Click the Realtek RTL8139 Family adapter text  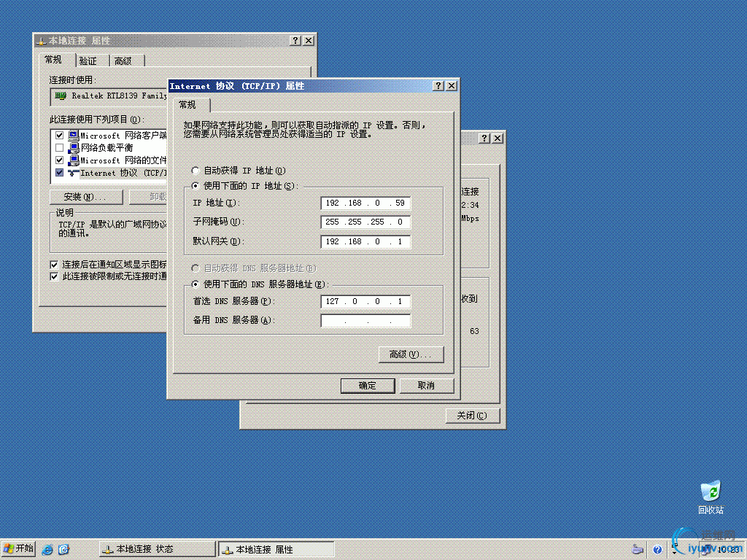click(x=119, y=96)
